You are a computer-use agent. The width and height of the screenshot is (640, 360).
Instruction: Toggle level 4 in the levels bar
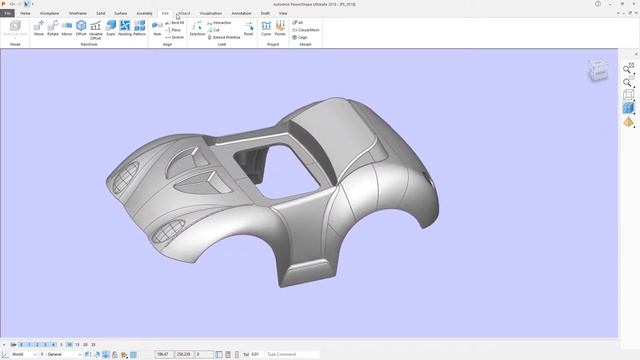click(x=53, y=344)
